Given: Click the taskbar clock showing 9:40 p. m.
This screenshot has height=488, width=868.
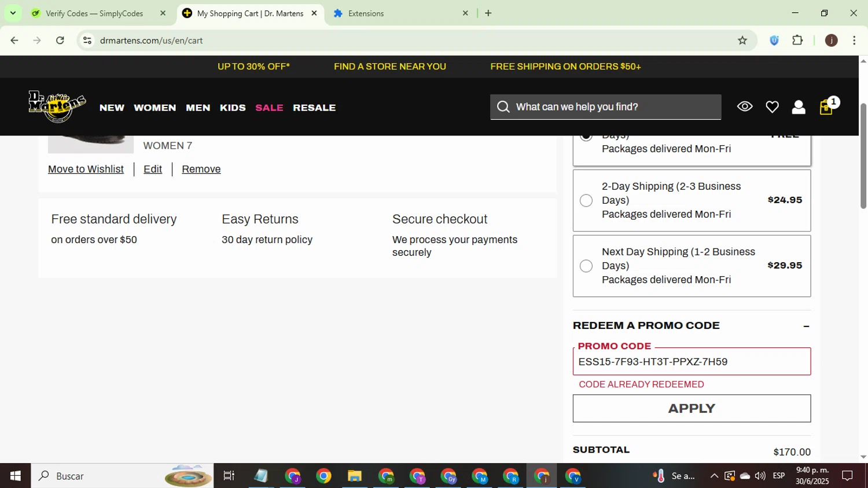Looking at the screenshot, I should [812, 476].
